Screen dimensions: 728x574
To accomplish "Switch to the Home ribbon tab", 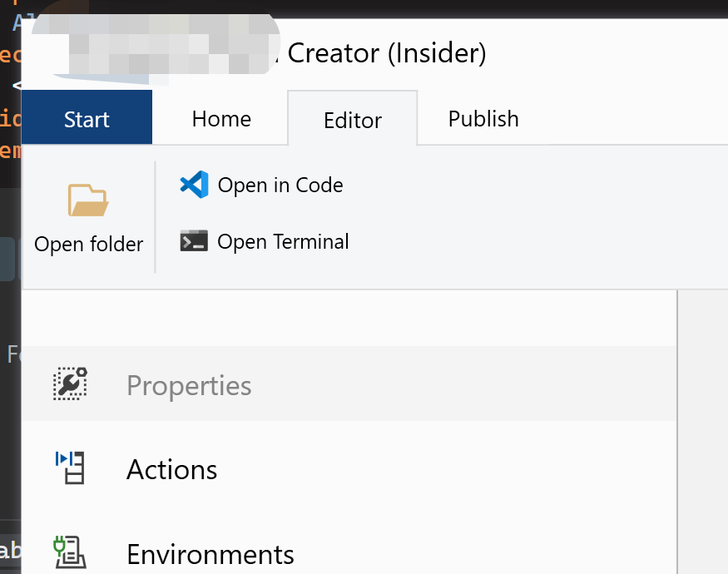I will point(221,119).
